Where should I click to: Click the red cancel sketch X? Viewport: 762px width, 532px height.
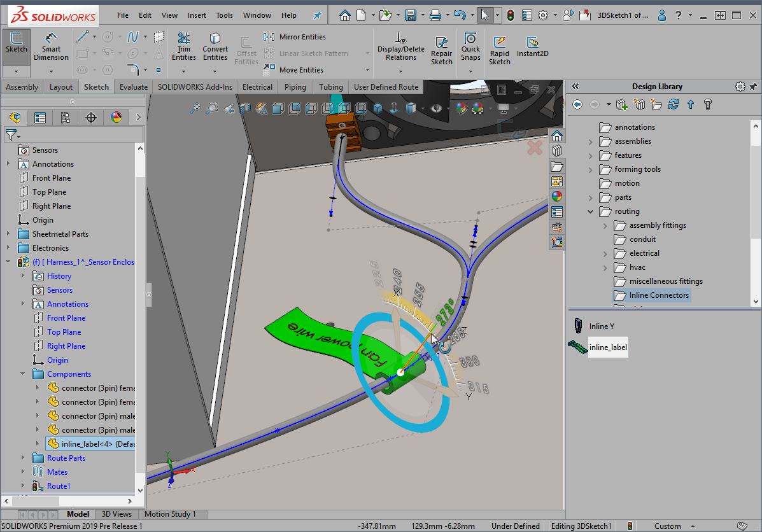535,148
